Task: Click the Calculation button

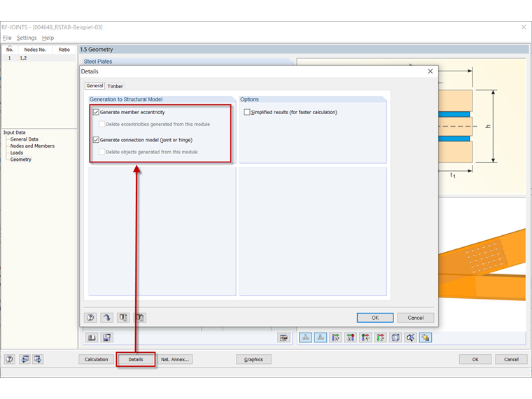Action: tap(97, 359)
